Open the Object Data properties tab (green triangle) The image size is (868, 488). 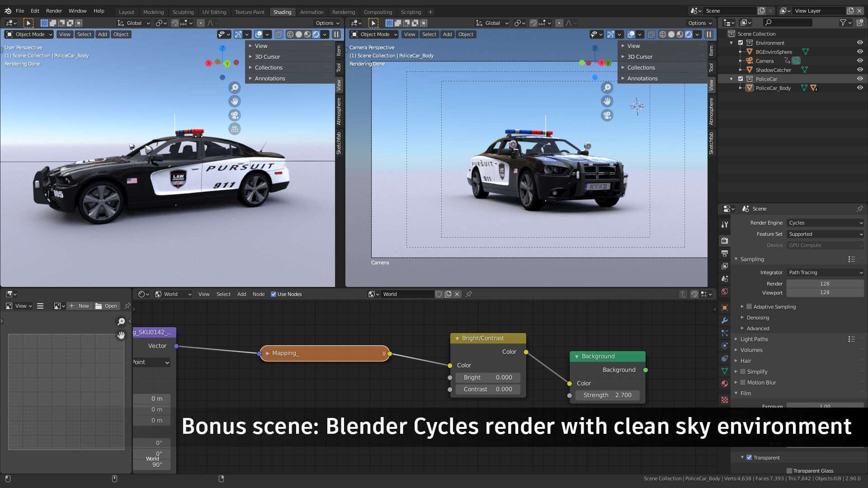pyautogui.click(x=725, y=371)
